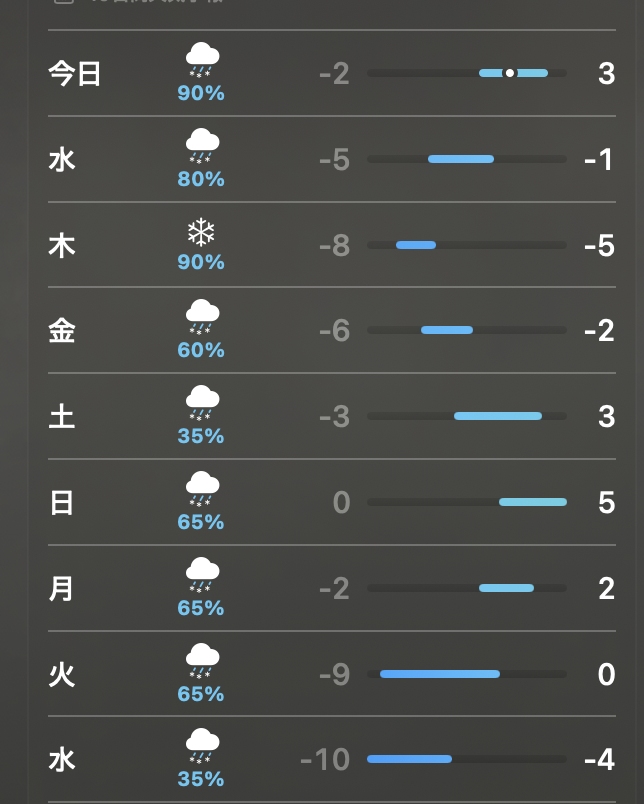Image resolution: width=644 pixels, height=804 pixels.
Task: Click the 日 day label
Action: [x=62, y=502]
